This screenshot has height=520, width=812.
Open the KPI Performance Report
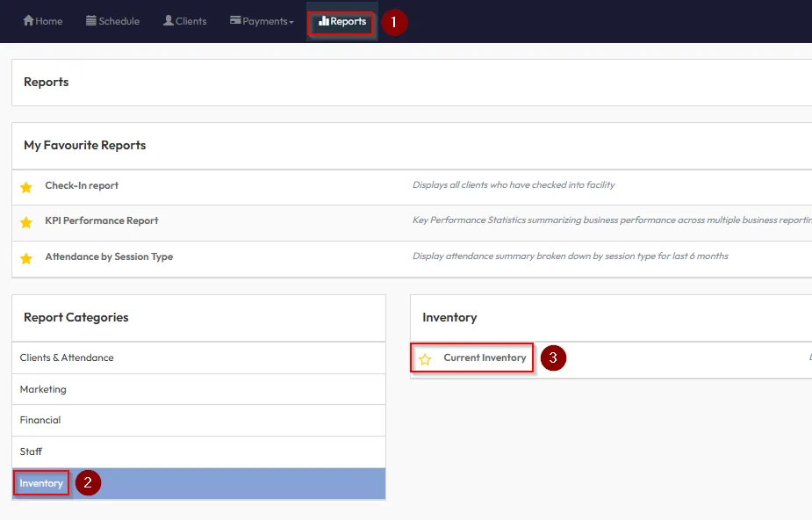point(102,221)
